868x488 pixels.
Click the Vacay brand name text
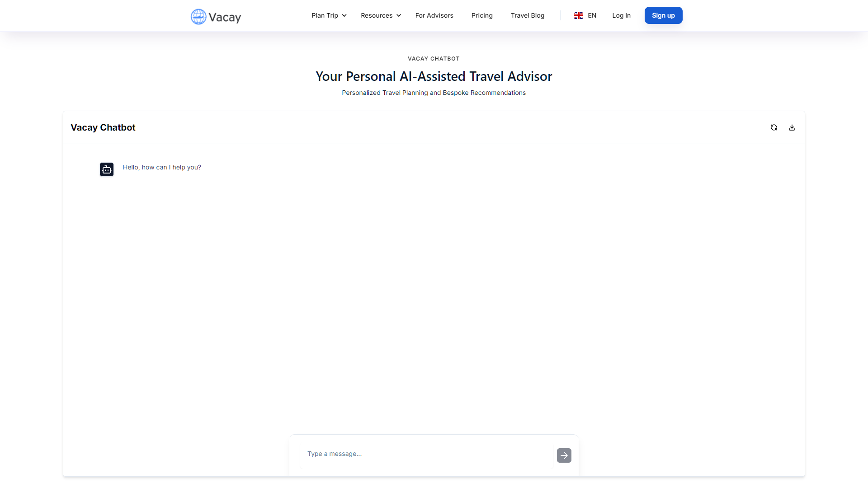tap(225, 18)
